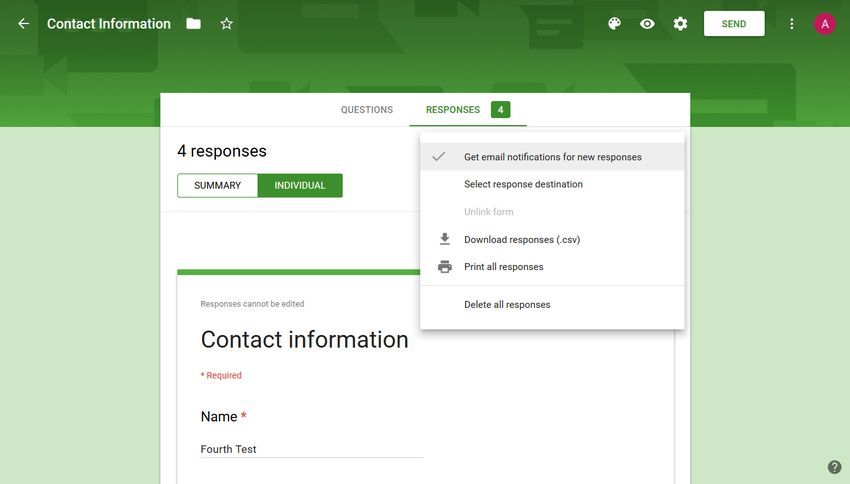The width and height of the screenshot is (850, 484).
Task: Click the back arrow to leave form
Action: tap(24, 24)
